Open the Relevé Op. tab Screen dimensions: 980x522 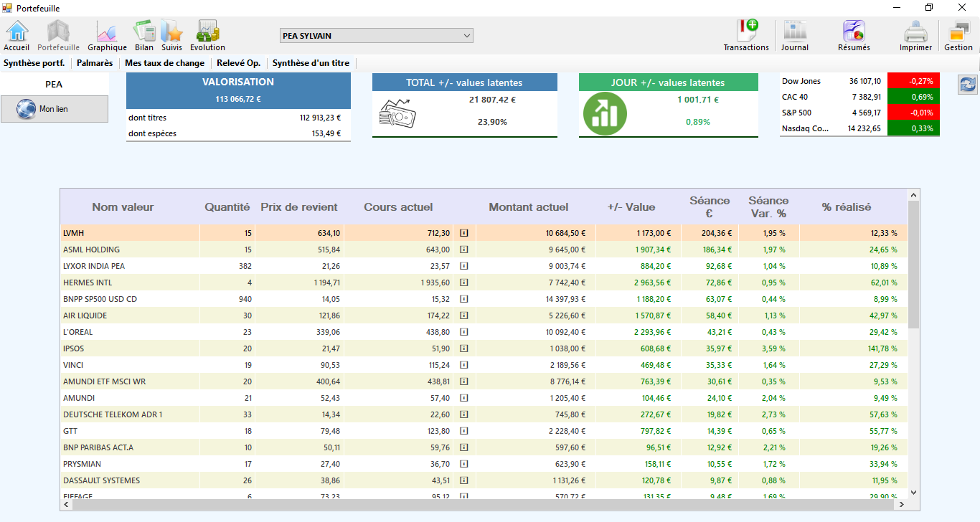coord(238,63)
